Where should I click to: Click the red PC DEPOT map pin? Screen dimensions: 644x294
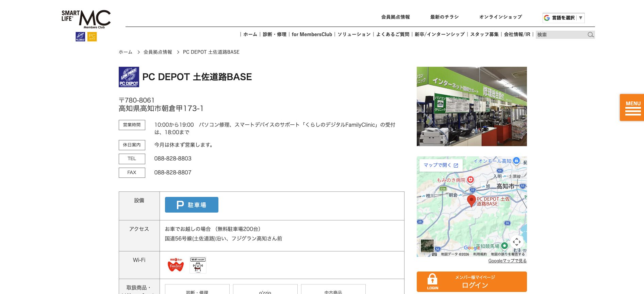(x=471, y=201)
